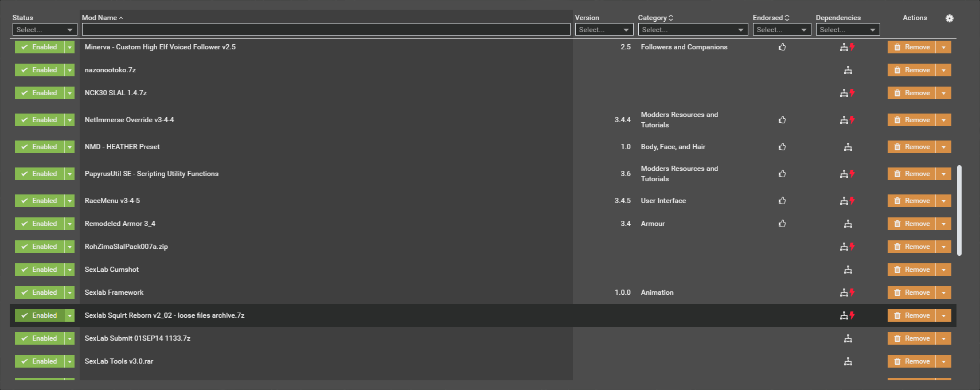980x390 pixels.
Task: Expand Remove options arrow for Minerva mod
Action: (x=943, y=47)
